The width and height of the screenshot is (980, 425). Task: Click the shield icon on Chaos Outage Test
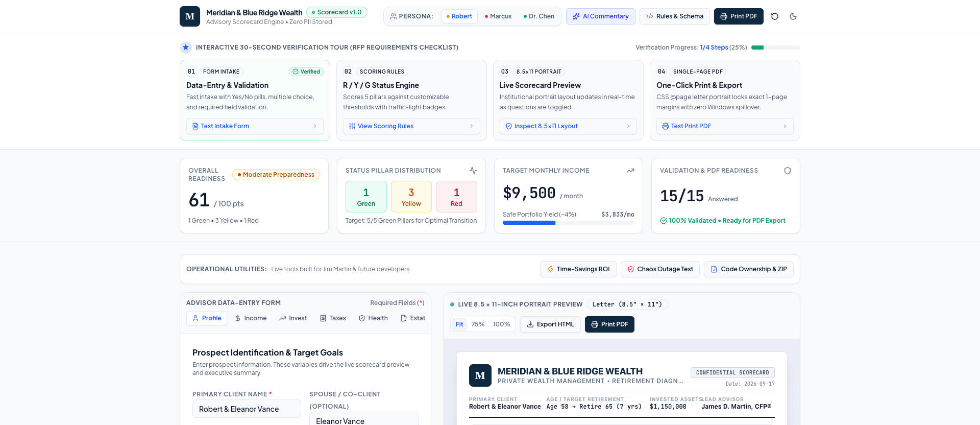[631, 269]
